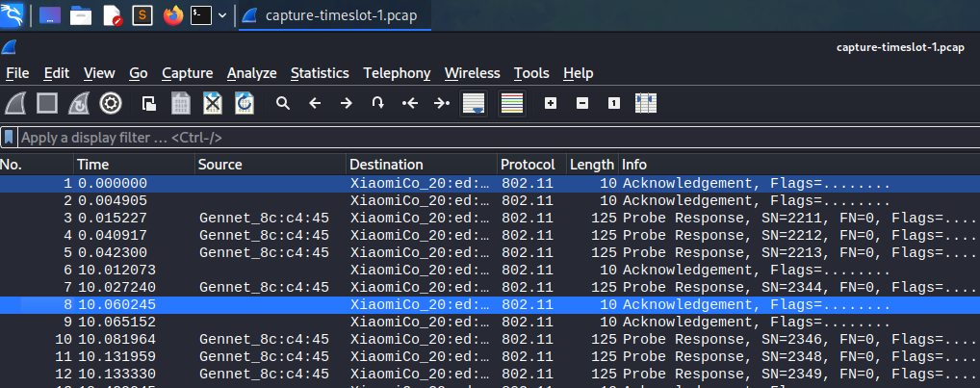Expand the terminal dropdown arrow in taskbar
The width and height of the screenshot is (980, 388).
tap(221, 15)
